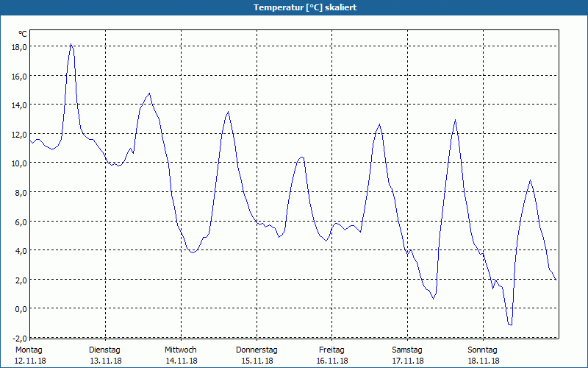The height and width of the screenshot is (368, 588).
Task: Select the 6,0 y-axis tick label
Action: pyautogui.click(x=20, y=221)
